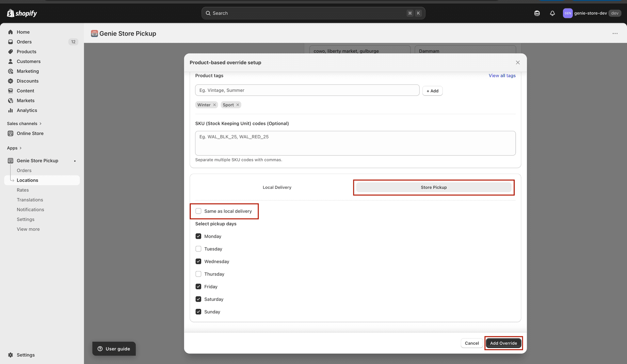Focus the product tags input field
The width and height of the screenshot is (627, 364).
tap(307, 90)
